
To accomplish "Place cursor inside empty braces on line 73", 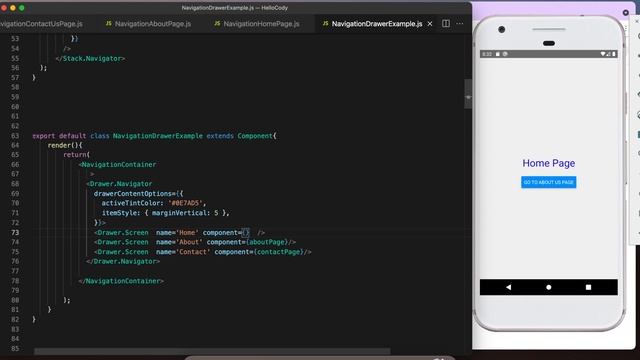I will tap(245, 233).
